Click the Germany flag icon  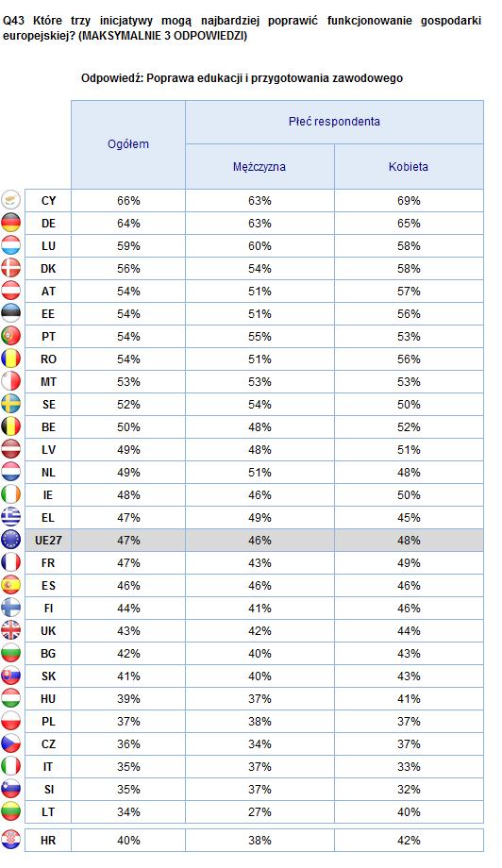click(x=10, y=223)
